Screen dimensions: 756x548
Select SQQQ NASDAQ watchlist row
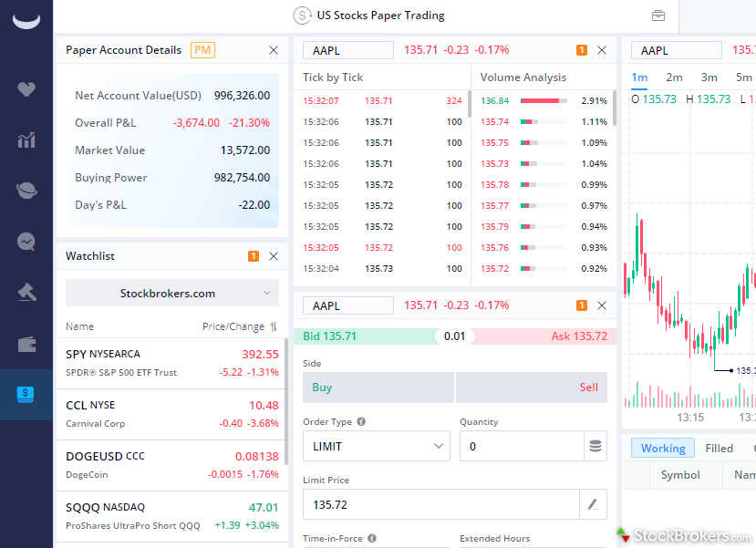pos(171,517)
